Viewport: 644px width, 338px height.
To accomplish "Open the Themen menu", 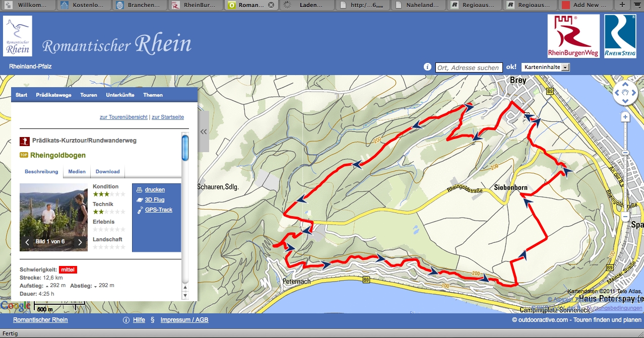I will tap(153, 95).
